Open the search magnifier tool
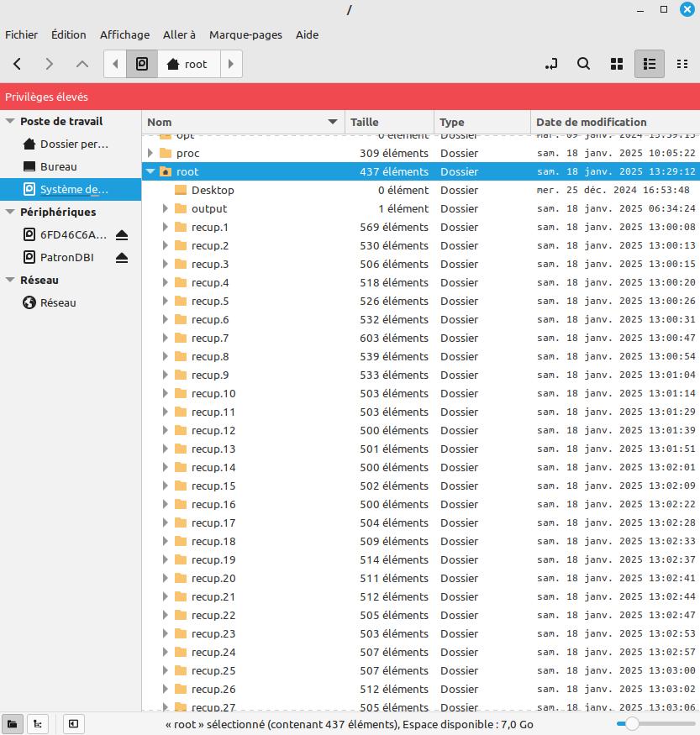 click(583, 64)
